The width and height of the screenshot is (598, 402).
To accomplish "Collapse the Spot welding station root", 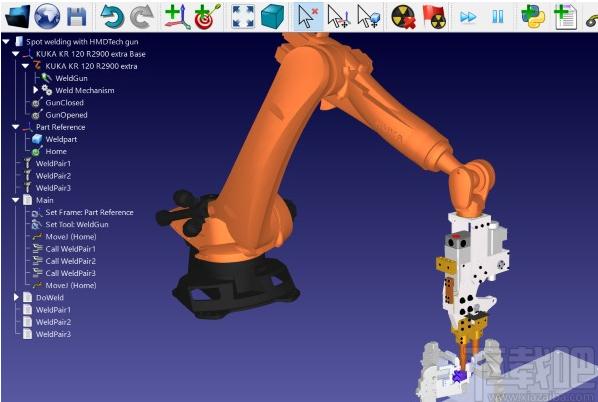I will [6, 42].
